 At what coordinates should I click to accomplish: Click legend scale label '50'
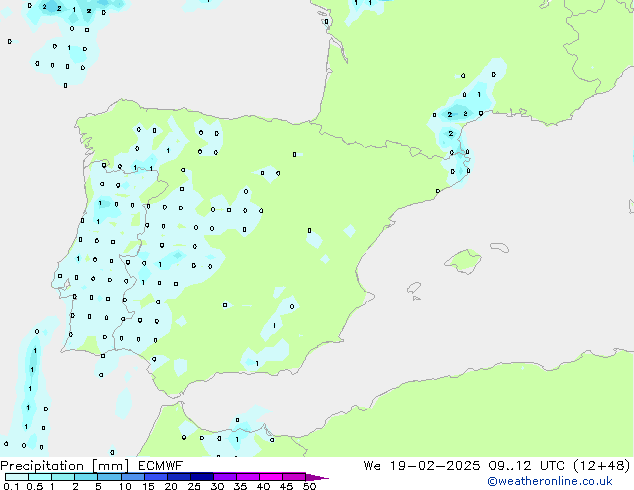tap(309, 486)
